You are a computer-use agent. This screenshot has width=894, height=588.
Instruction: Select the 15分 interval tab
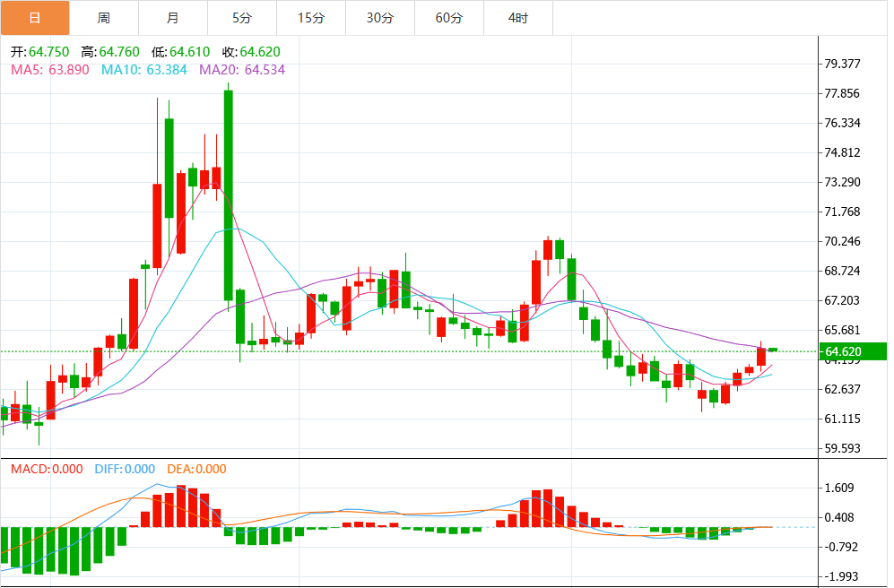coord(311,18)
